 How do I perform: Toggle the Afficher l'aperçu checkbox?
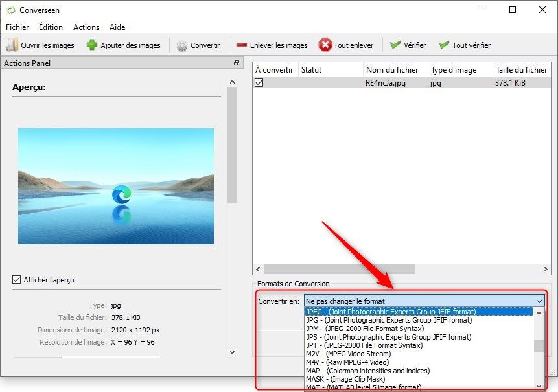click(x=16, y=280)
